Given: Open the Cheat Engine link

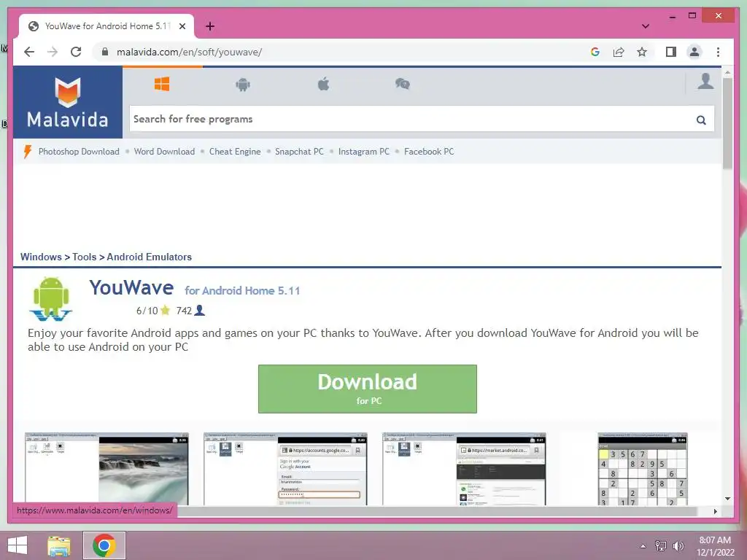Looking at the screenshot, I should 235,152.
